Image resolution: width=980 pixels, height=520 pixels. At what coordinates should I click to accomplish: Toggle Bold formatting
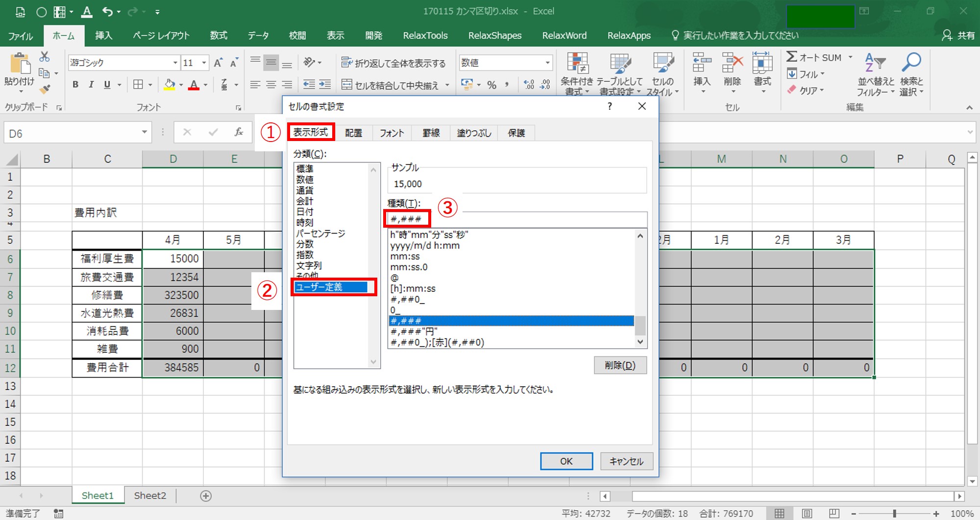point(75,85)
